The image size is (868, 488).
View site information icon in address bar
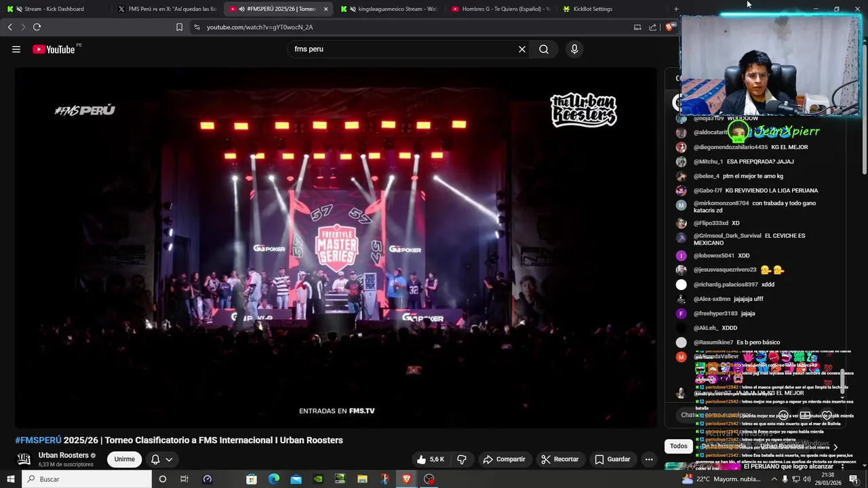click(x=197, y=27)
